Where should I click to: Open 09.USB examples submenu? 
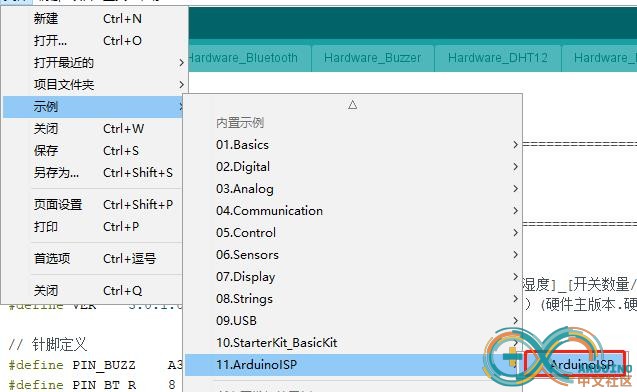tap(353, 321)
